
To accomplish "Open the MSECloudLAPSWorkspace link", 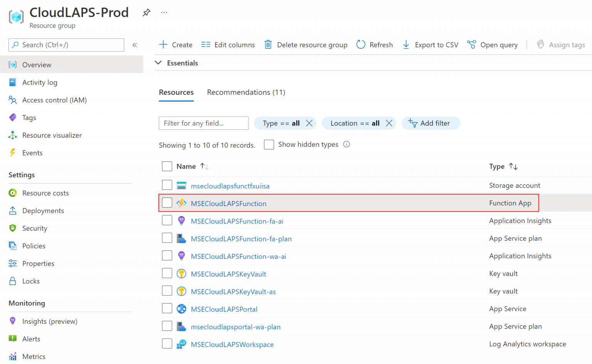I will [x=232, y=344].
